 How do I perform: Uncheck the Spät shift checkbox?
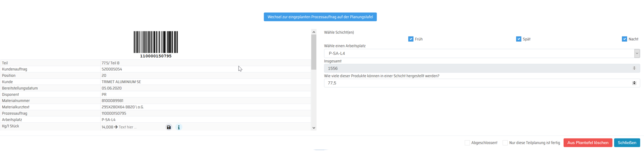point(519,39)
